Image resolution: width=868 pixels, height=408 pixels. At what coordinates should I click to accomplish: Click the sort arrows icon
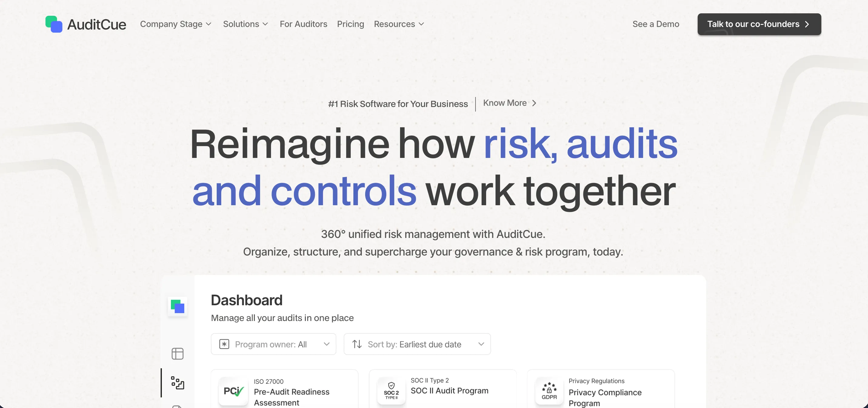coord(357,344)
